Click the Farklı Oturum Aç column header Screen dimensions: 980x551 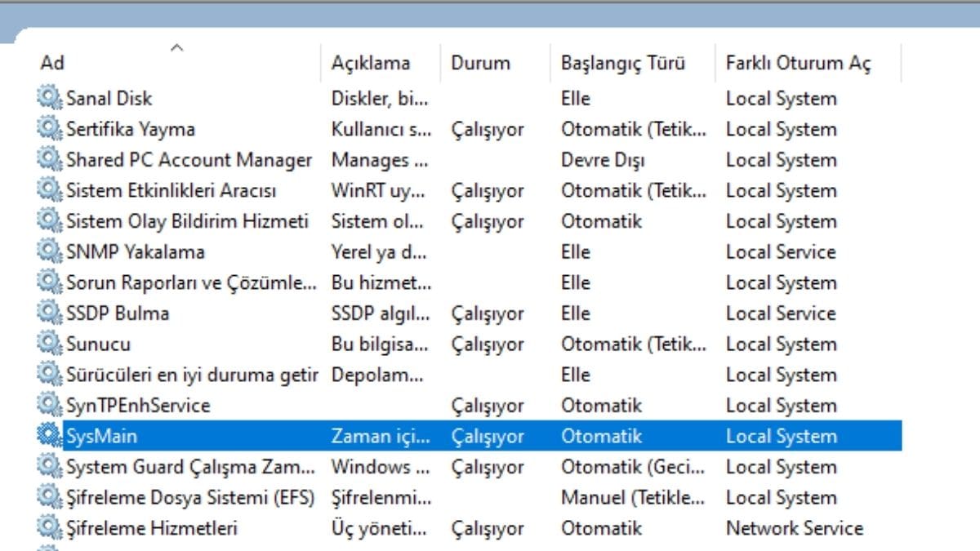(x=799, y=63)
